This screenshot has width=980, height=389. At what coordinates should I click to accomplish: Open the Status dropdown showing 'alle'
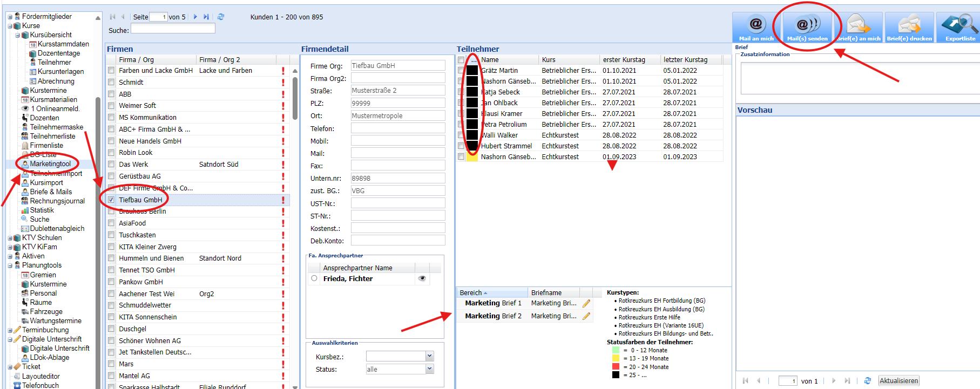pos(430,370)
